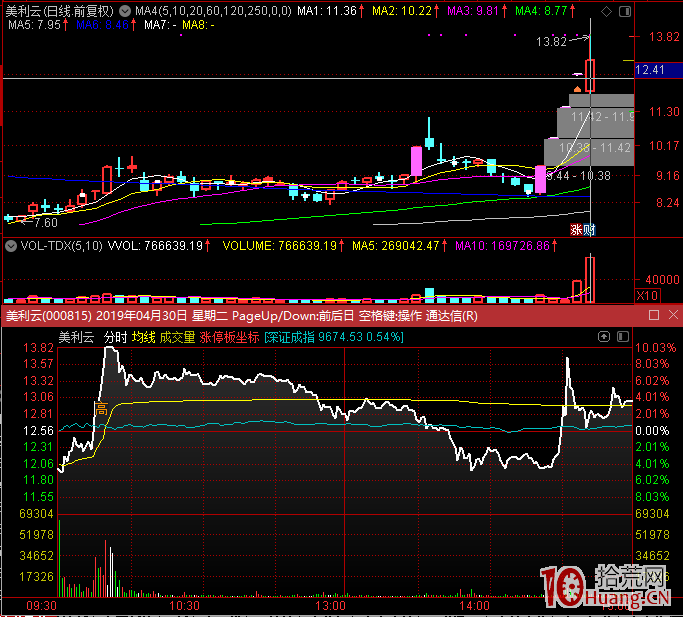
Task: Click the 9.44 - 10.38 gap range label
Action: [578, 176]
